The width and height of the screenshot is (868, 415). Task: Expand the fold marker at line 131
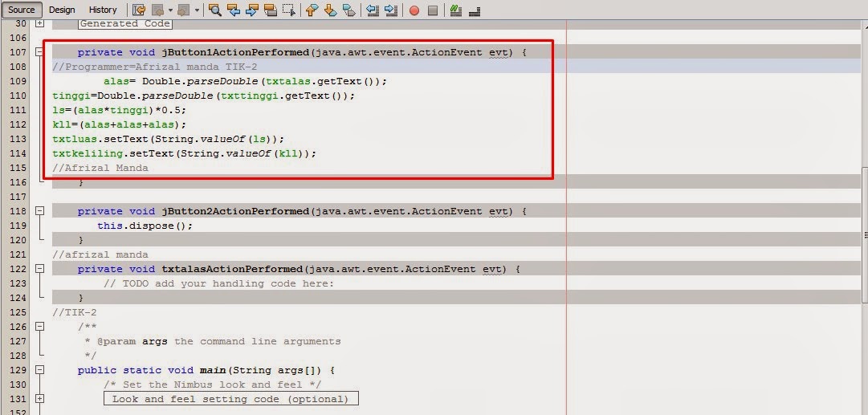(x=39, y=398)
